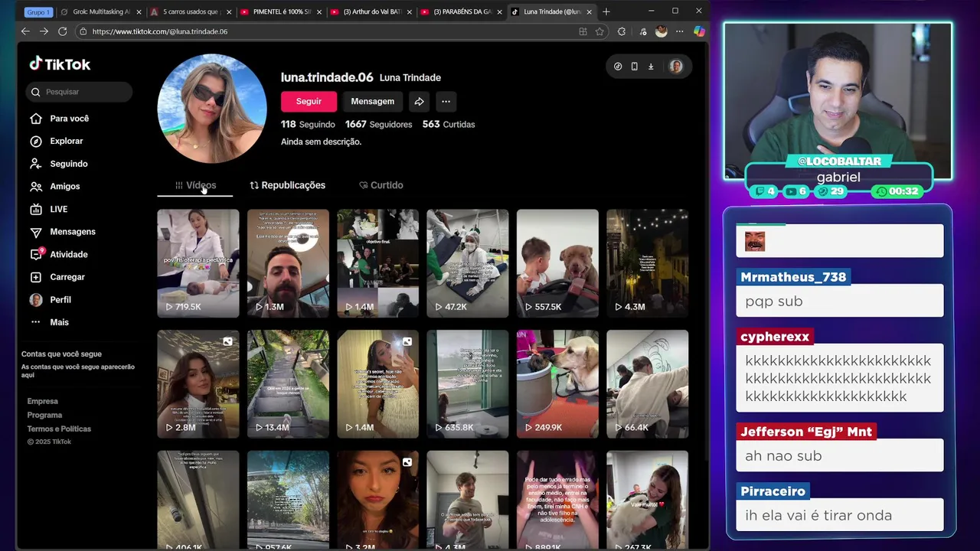Open the video with 47.2K views
Viewport: 980px width, 551px height.
point(467,263)
